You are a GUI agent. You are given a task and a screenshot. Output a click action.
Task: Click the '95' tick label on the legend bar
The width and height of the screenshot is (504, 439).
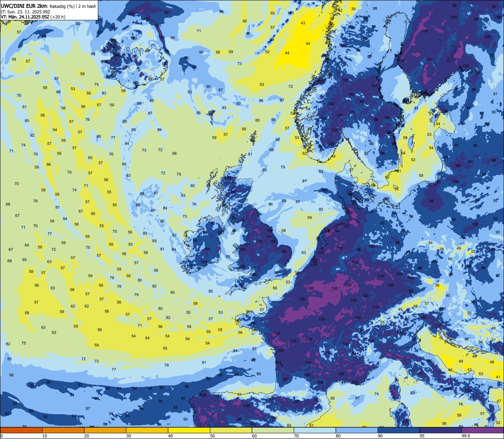[422, 436]
